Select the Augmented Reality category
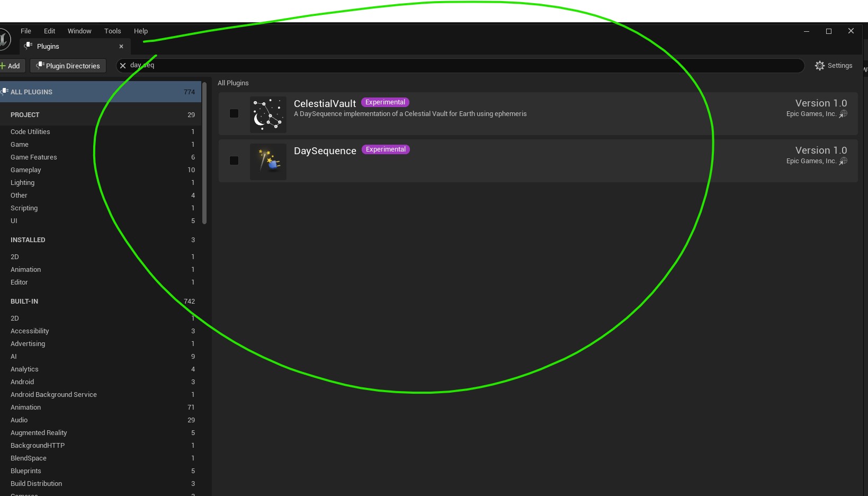 pyautogui.click(x=101, y=433)
